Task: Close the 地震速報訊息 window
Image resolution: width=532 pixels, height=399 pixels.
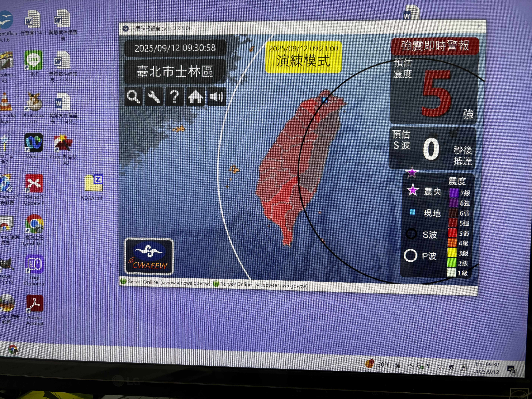Action: tap(479, 26)
